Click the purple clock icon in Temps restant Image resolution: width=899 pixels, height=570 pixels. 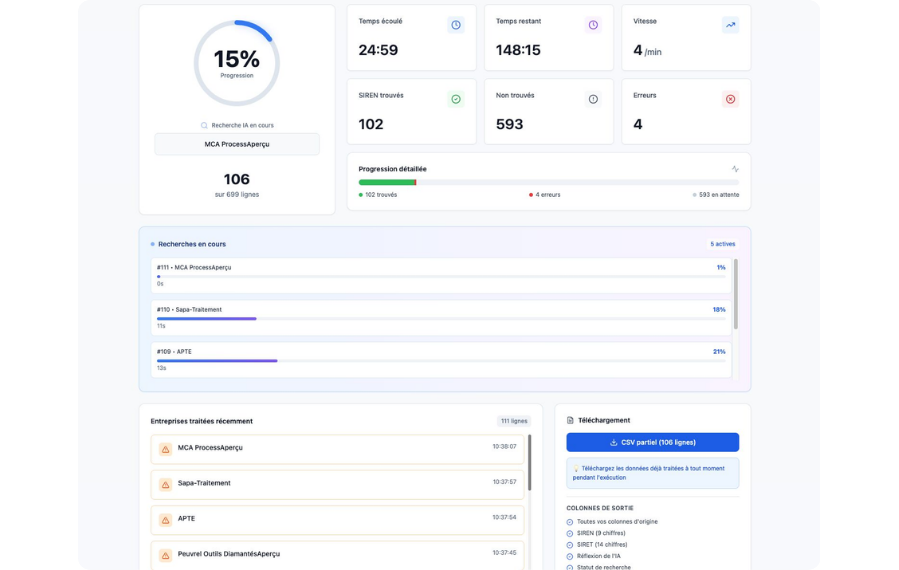[593, 25]
